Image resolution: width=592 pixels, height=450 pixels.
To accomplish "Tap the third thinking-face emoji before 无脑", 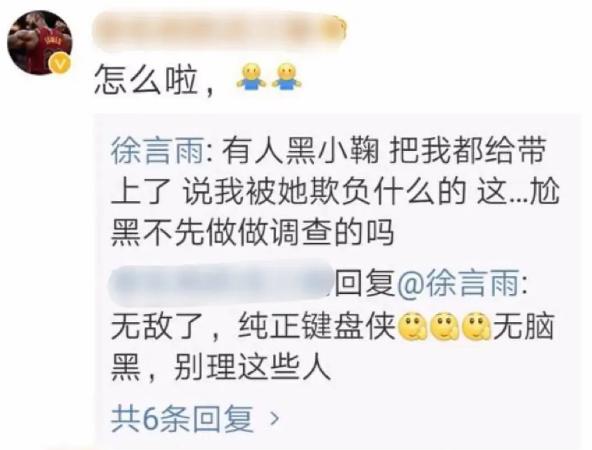I will click(477, 326).
